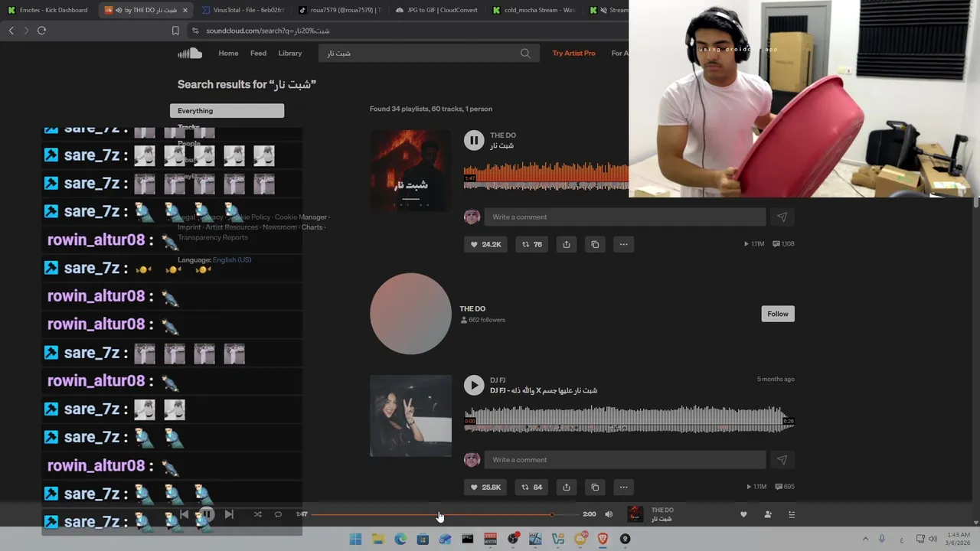
Task: Click the SoundCloud logo
Action: click(190, 53)
